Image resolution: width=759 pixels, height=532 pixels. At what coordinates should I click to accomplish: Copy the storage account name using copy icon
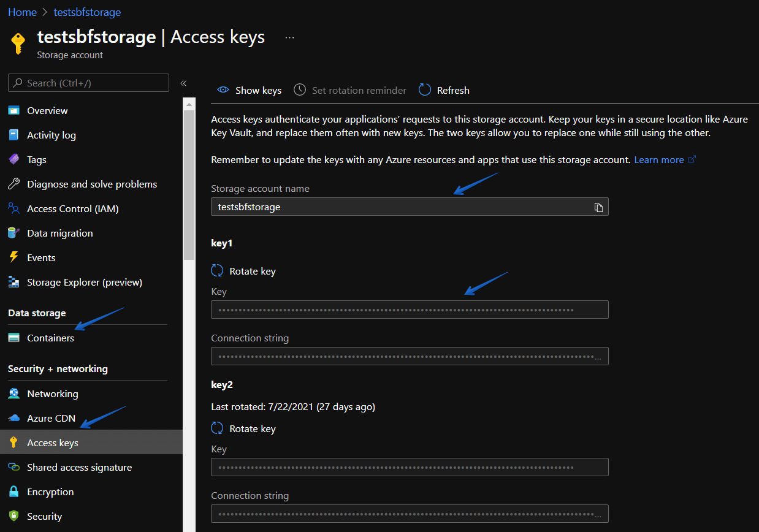pyautogui.click(x=598, y=207)
